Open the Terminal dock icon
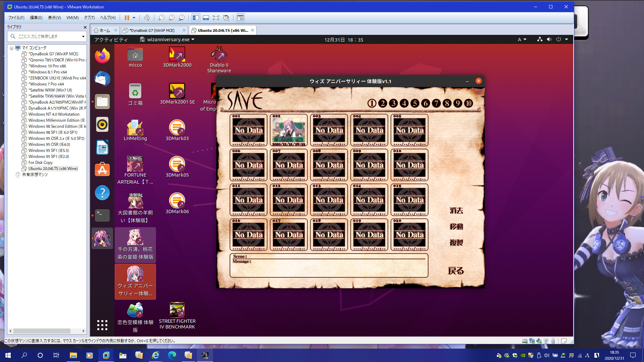The width and height of the screenshot is (644, 362). [102, 215]
